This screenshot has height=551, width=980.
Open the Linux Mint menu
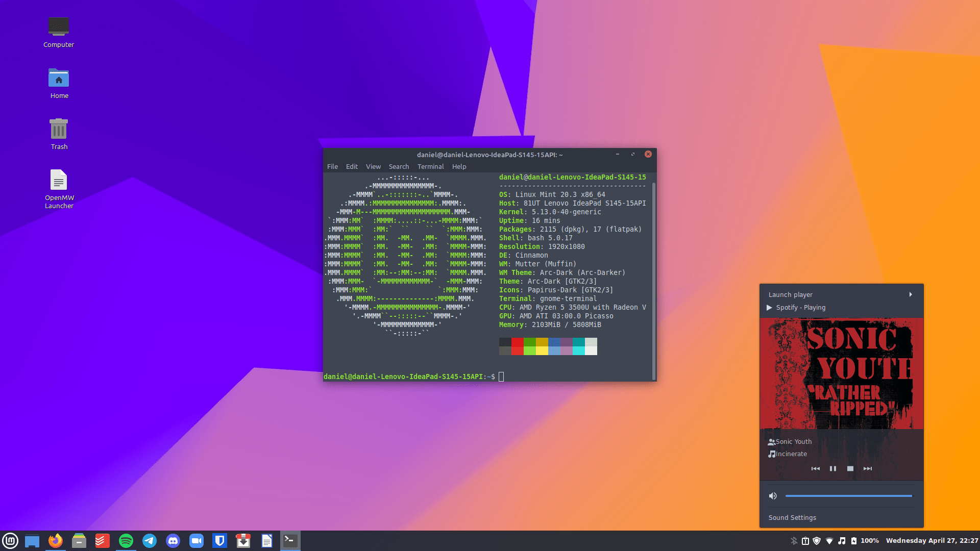pyautogui.click(x=11, y=540)
